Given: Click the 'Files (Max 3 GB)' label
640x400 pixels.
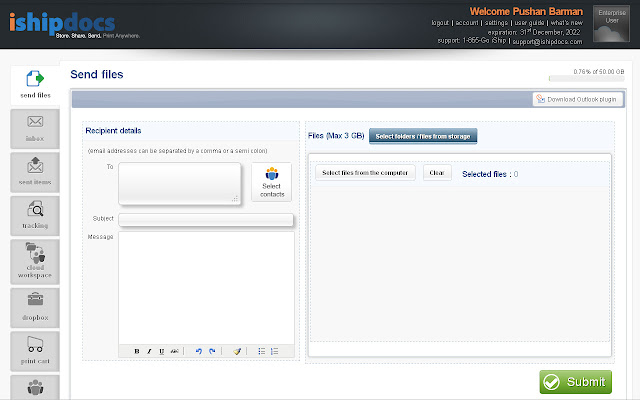Looking at the screenshot, I should 336,136.
